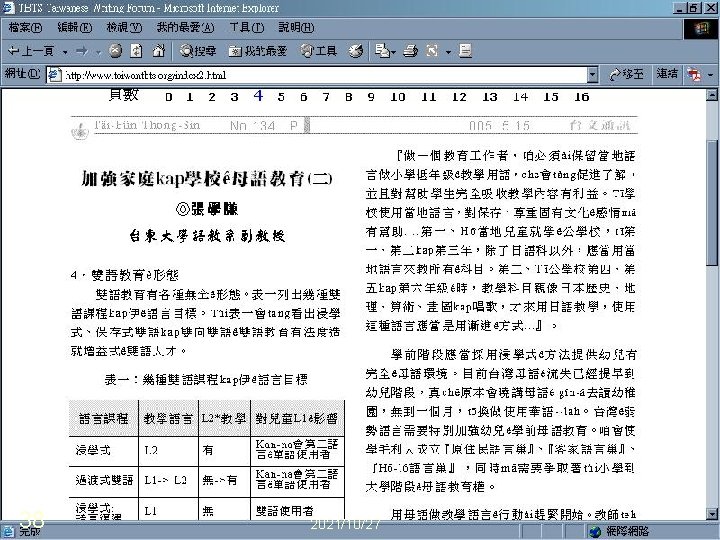Click table header 語言課程
This screenshot has width=720, height=540.
[104, 418]
